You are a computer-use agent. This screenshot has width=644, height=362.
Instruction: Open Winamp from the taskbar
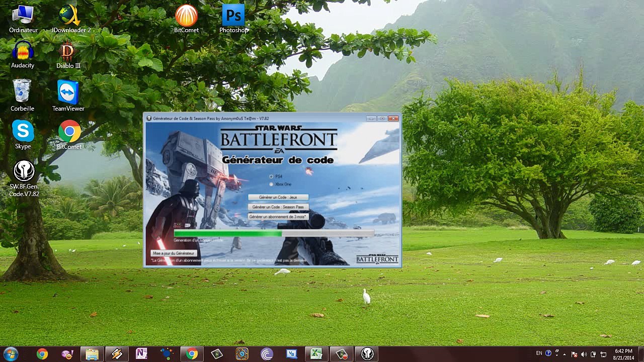click(117, 354)
